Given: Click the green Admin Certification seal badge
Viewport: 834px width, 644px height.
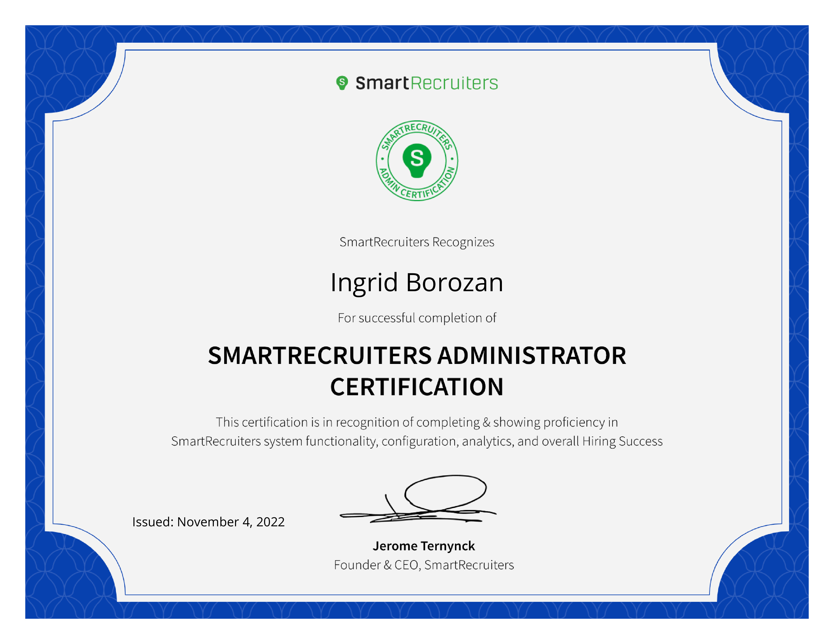Looking at the screenshot, I should tap(417, 161).
